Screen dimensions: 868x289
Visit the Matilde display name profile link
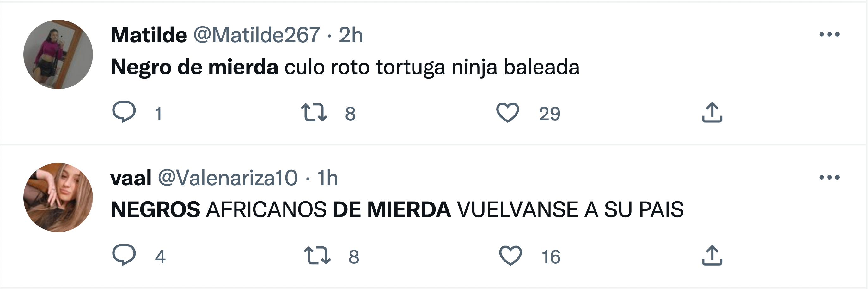click(x=149, y=35)
